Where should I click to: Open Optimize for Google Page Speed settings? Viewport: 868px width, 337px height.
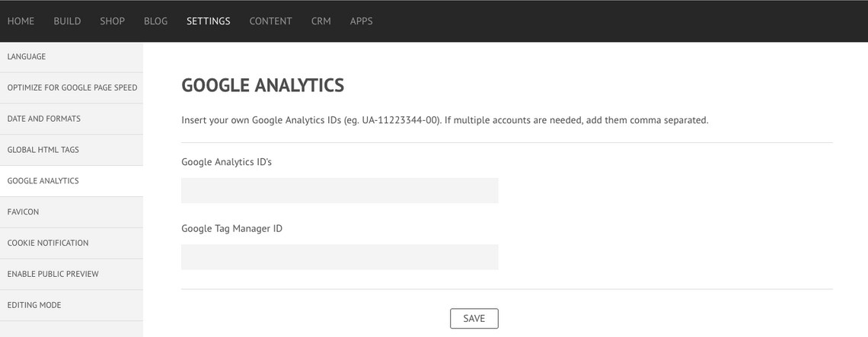(72, 88)
